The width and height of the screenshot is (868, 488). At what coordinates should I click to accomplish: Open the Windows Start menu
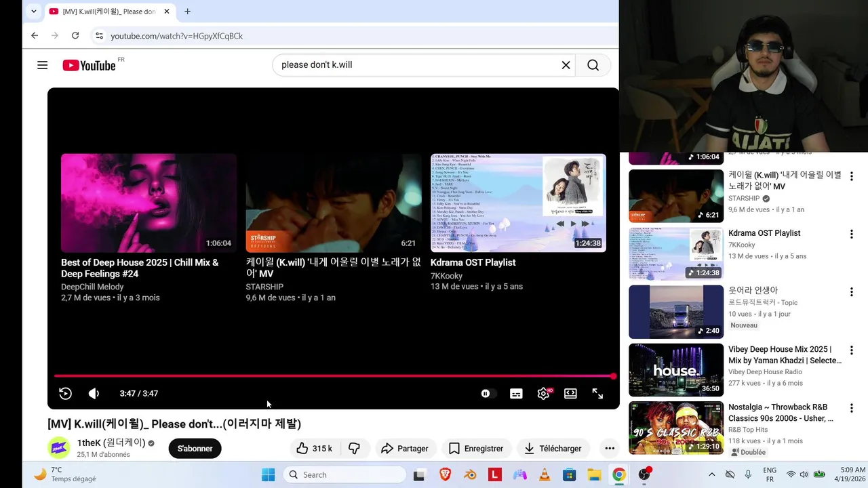pyautogui.click(x=268, y=474)
